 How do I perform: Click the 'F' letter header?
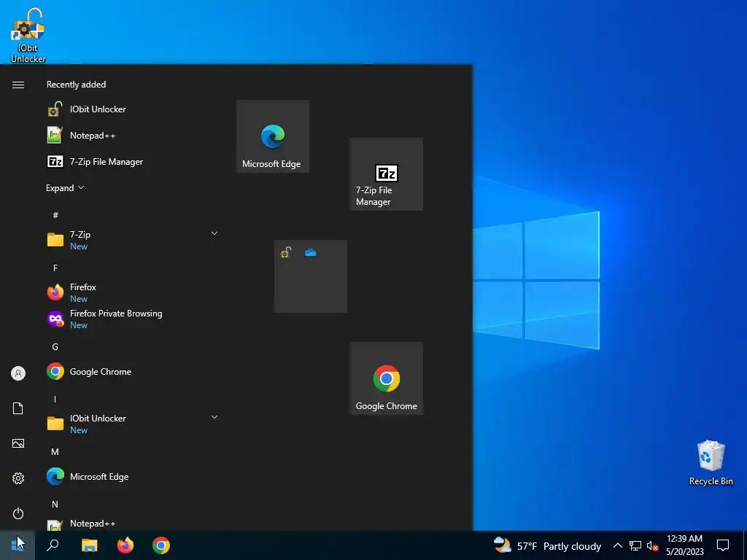55,268
